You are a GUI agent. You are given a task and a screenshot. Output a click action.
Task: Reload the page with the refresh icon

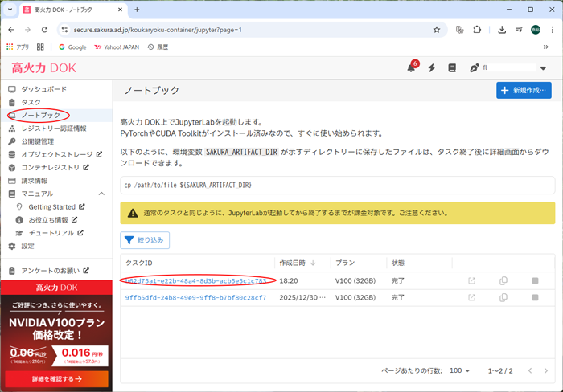click(x=44, y=30)
